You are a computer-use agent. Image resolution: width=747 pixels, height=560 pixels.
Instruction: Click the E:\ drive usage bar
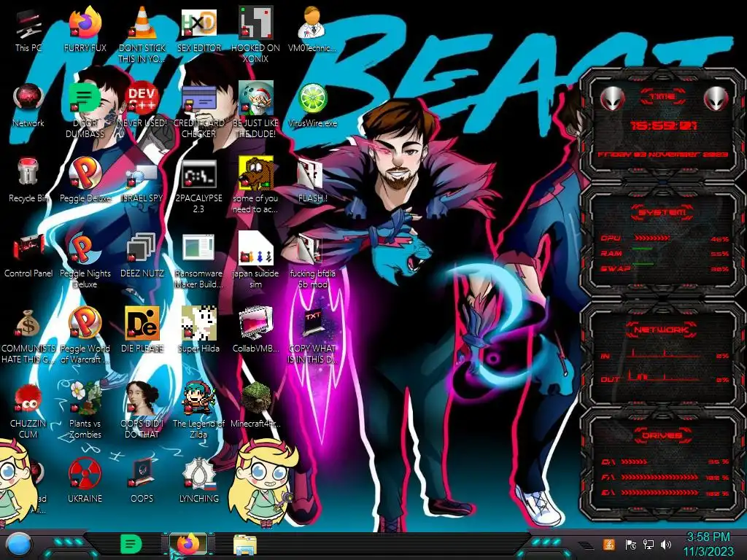659,493
